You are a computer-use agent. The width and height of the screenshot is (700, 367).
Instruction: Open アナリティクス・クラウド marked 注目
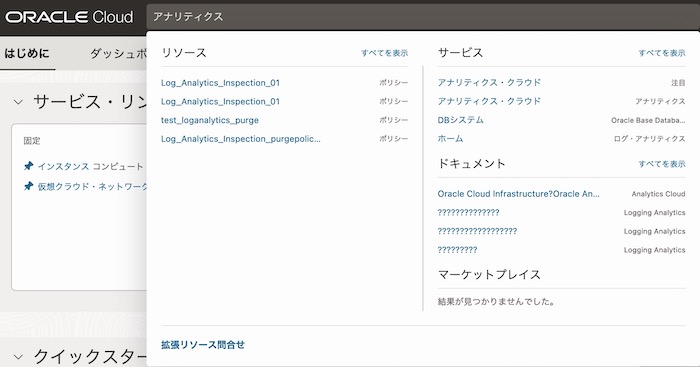click(x=489, y=83)
